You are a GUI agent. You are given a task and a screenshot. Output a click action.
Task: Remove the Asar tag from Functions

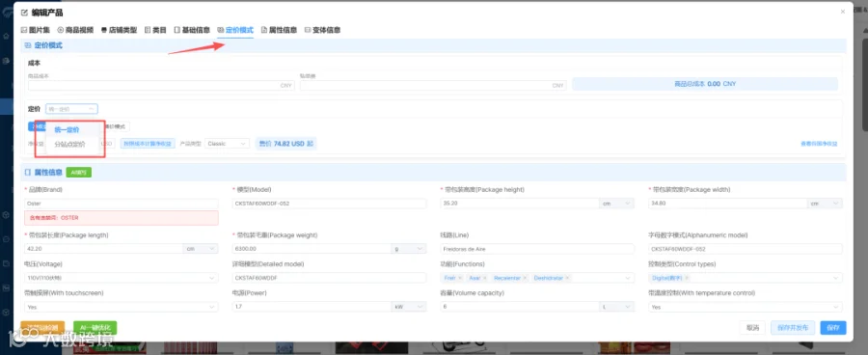pyautogui.click(x=484, y=278)
